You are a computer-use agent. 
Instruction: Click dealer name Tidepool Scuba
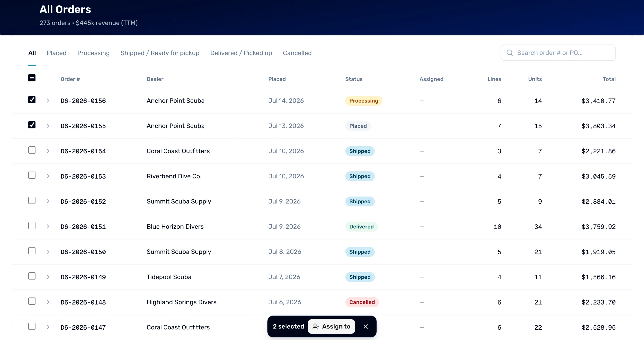pos(169,277)
